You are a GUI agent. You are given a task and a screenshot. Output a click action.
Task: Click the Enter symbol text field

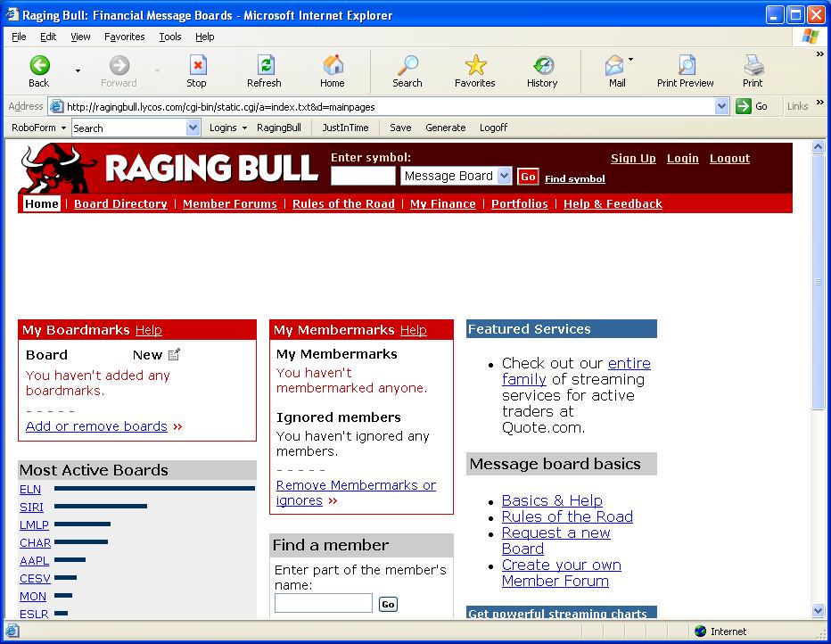tap(363, 177)
